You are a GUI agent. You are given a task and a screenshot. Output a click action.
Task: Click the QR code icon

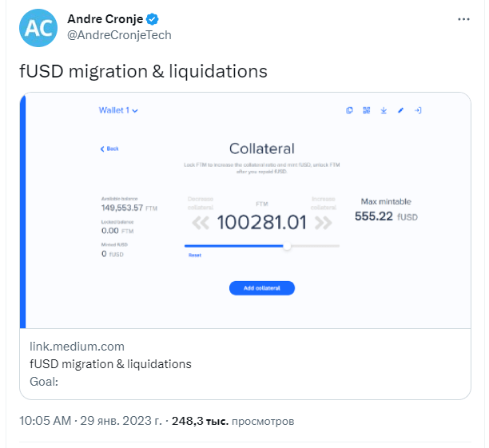[x=367, y=110]
